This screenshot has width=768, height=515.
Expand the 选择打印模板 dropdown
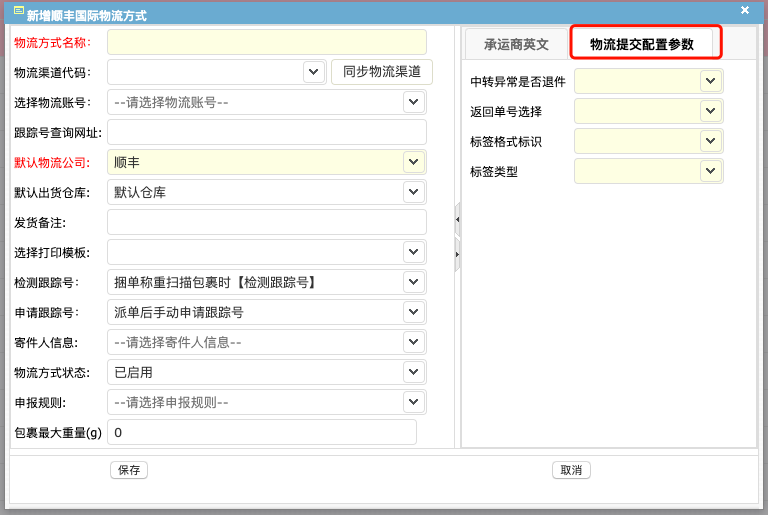pos(414,252)
